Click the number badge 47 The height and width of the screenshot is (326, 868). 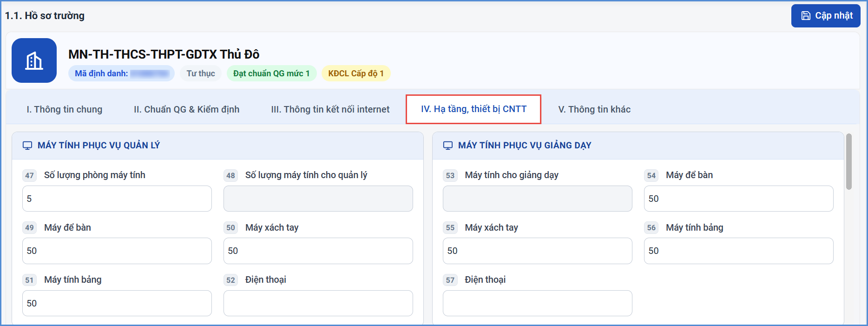pyautogui.click(x=30, y=175)
